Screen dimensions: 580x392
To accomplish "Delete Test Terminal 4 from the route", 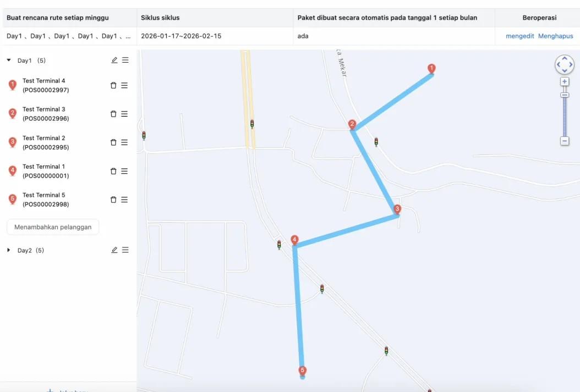I will (113, 85).
